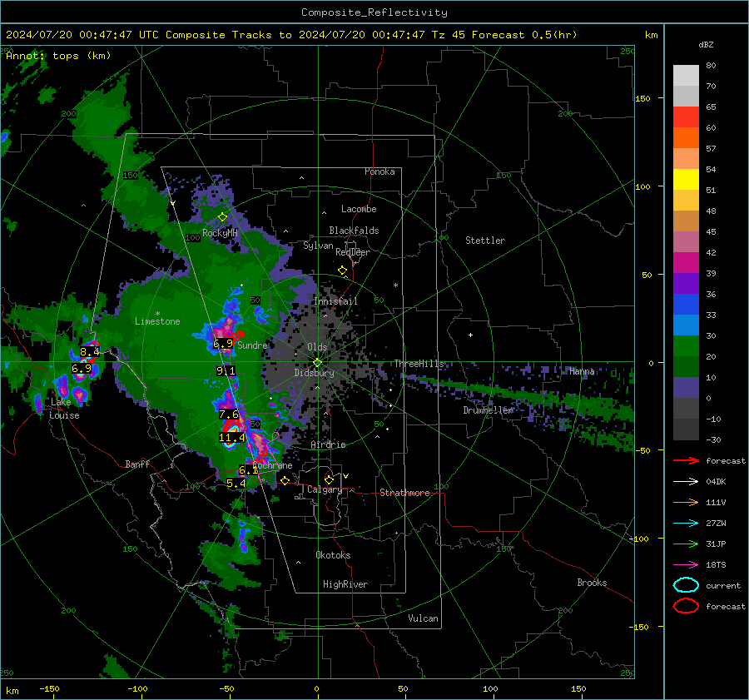The width and height of the screenshot is (749, 700).
Task: Click the green 31JP arrow in legend
Action: click(x=686, y=544)
